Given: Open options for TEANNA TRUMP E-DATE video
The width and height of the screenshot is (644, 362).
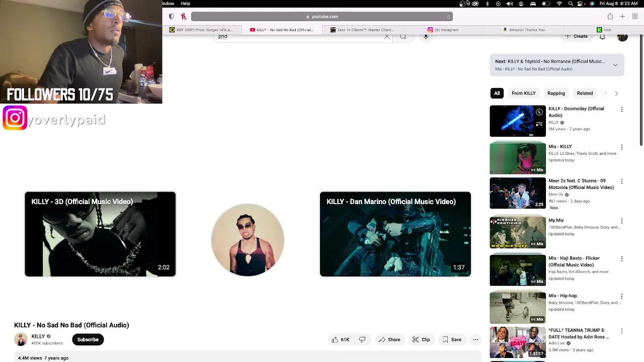Looking at the screenshot, I should click(x=621, y=331).
